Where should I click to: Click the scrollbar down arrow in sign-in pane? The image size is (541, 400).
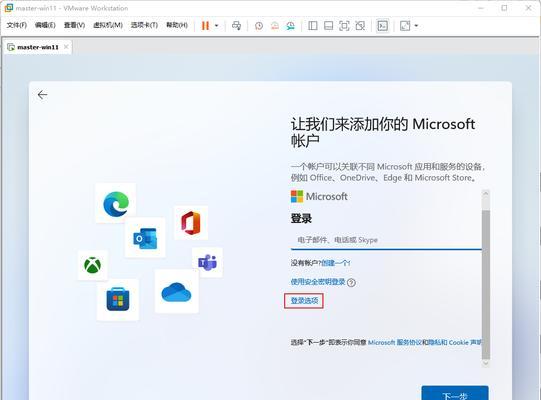coord(486,363)
